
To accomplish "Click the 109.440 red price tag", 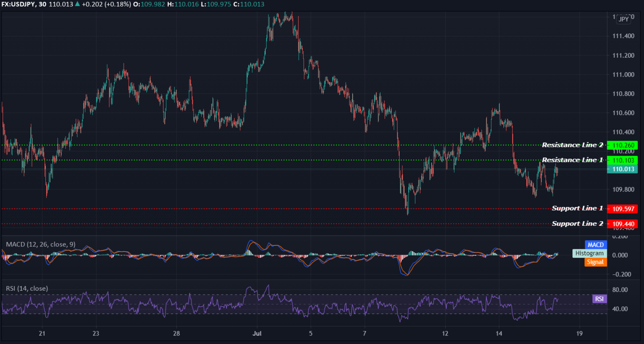I will tap(622, 224).
